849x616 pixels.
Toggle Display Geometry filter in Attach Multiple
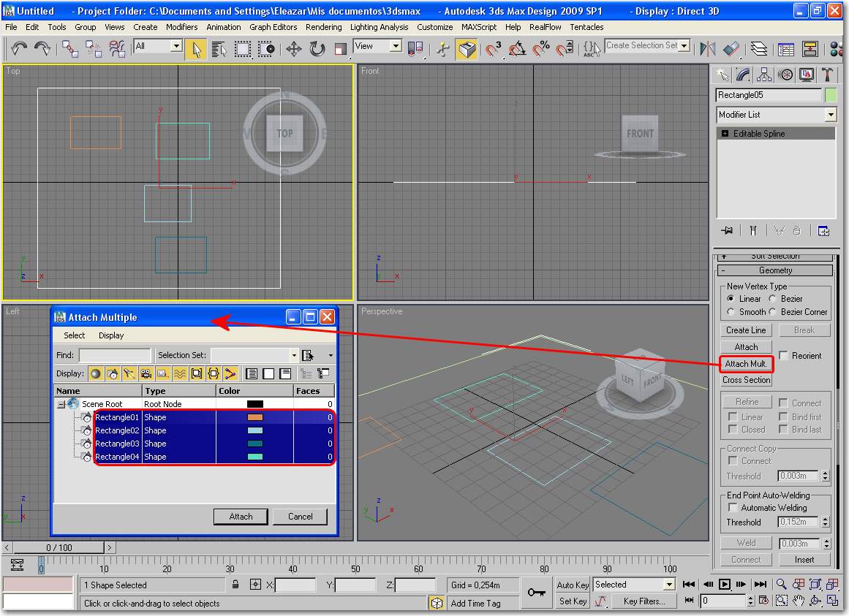(x=96, y=373)
